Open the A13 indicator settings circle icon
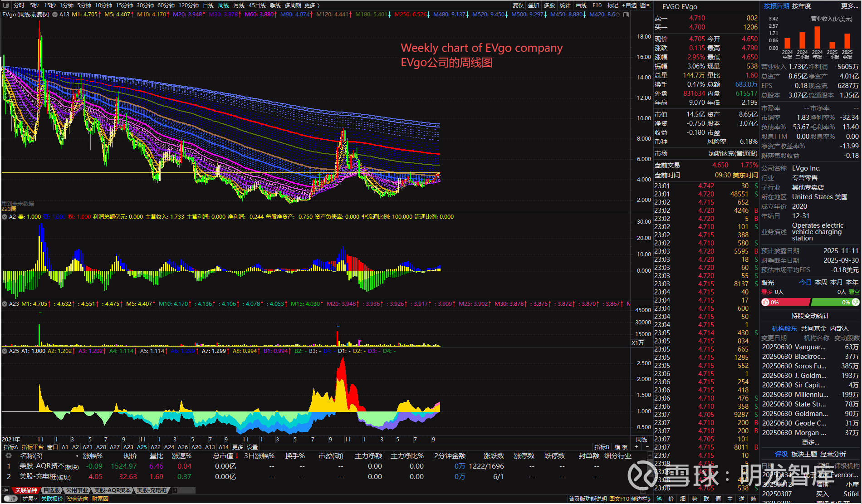Image resolution: width=862 pixels, height=504 pixels. click(55, 15)
